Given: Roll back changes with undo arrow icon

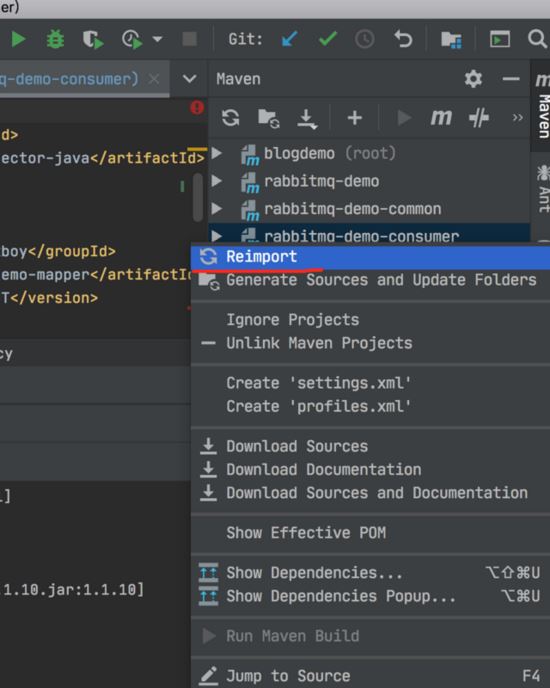Looking at the screenshot, I should pos(403,39).
